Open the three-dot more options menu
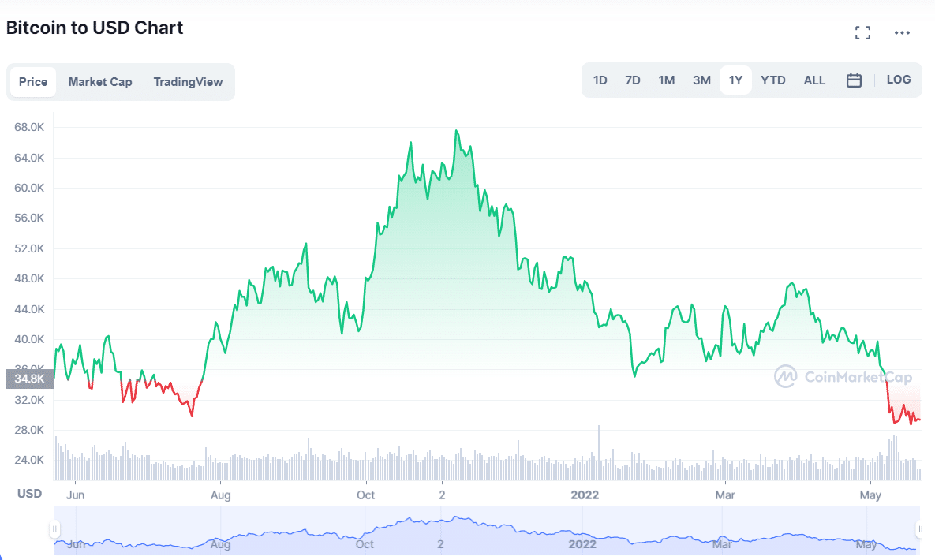 902,33
